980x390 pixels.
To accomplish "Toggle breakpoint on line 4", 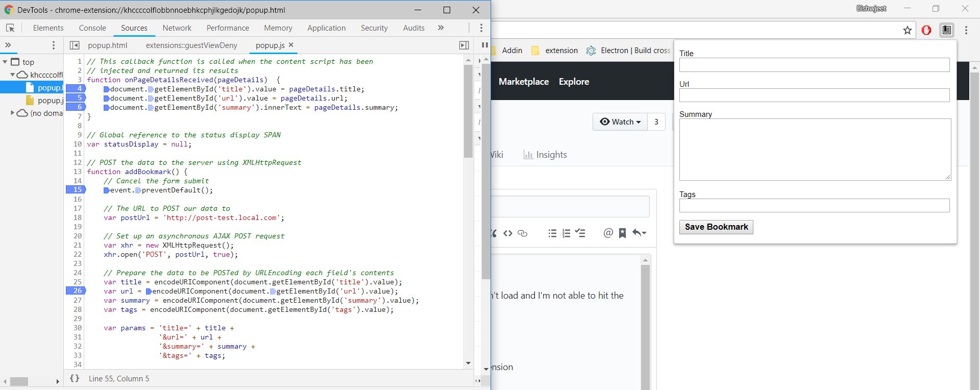I will point(76,89).
